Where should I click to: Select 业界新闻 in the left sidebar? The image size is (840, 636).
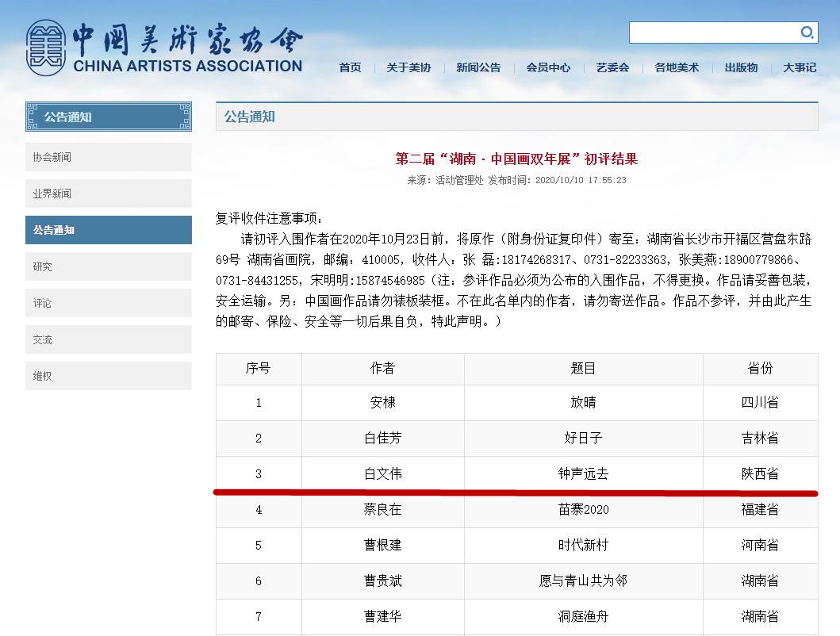(109, 193)
